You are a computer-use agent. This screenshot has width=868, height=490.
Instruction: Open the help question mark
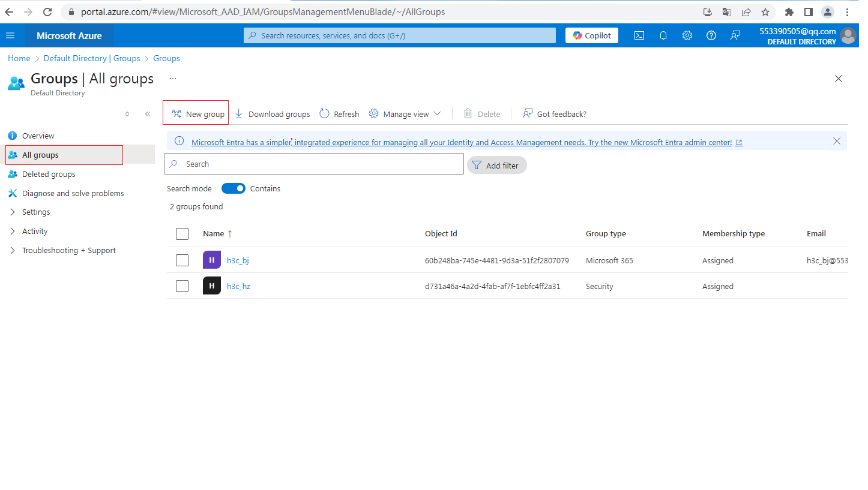point(711,35)
